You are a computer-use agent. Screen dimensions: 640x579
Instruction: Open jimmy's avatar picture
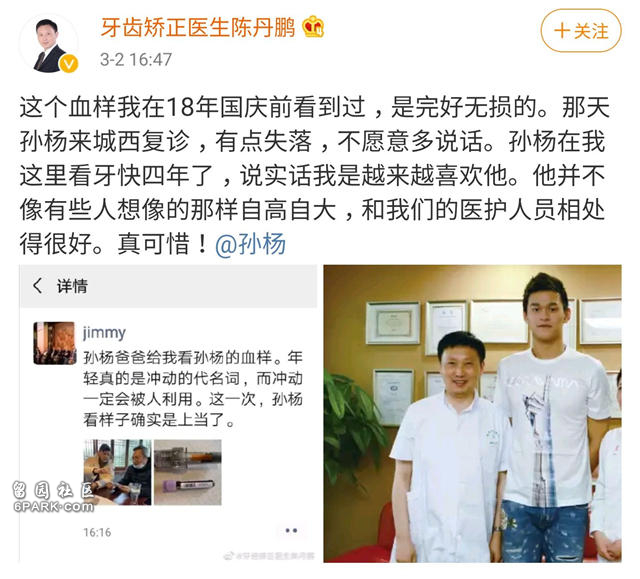point(55,343)
